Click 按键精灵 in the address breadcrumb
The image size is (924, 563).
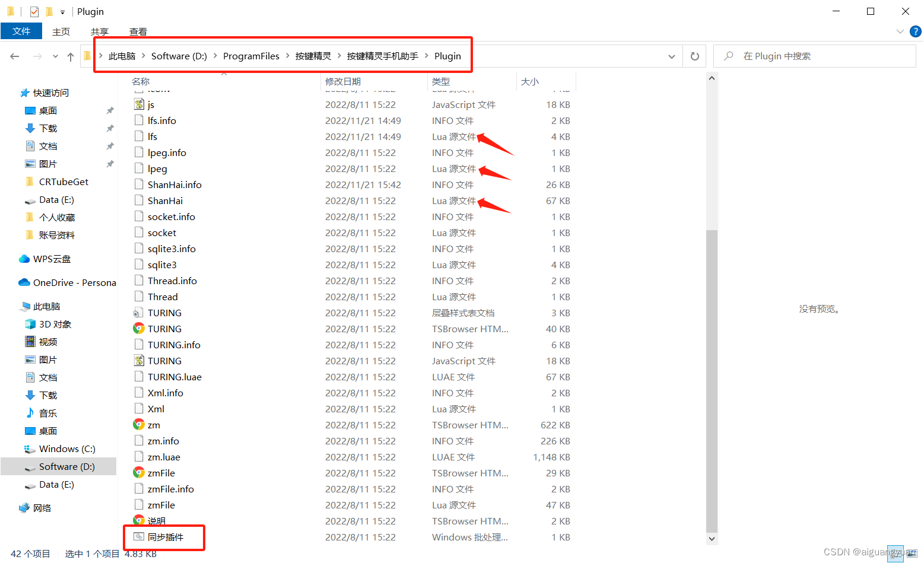pos(313,56)
